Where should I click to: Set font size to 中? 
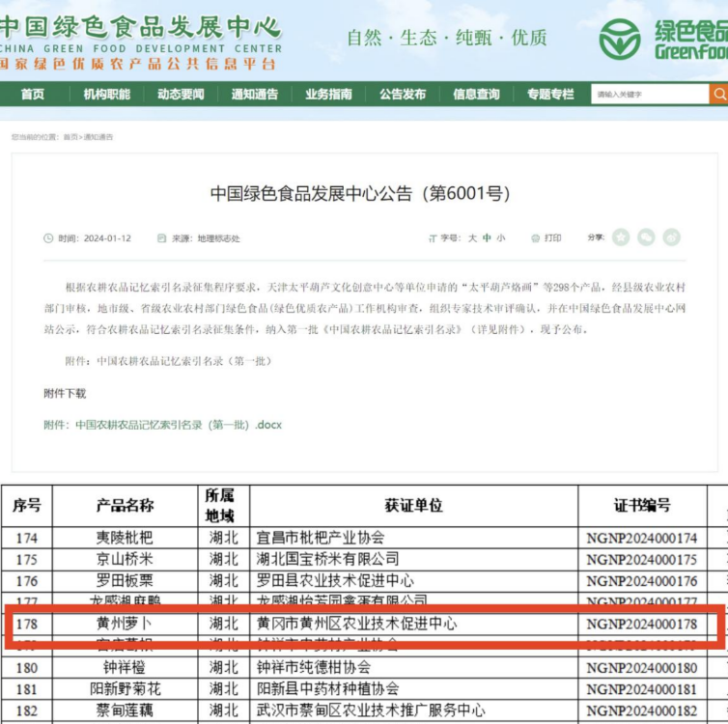[487, 238]
